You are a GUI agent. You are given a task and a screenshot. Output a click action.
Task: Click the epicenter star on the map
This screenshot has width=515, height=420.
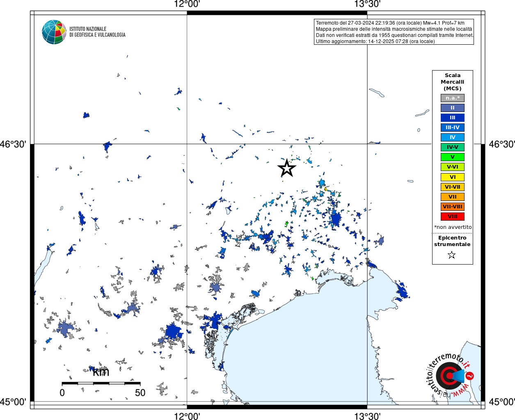coord(287,168)
